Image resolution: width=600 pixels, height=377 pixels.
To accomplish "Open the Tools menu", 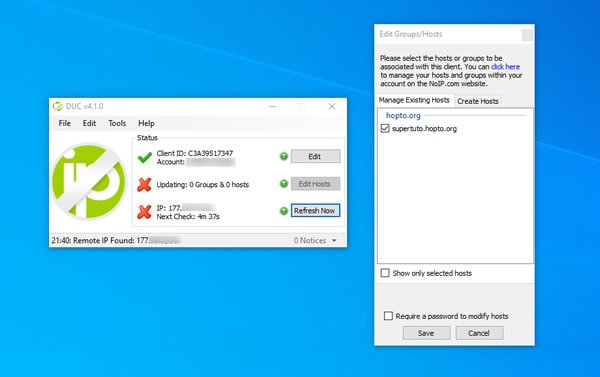I will coord(117,123).
